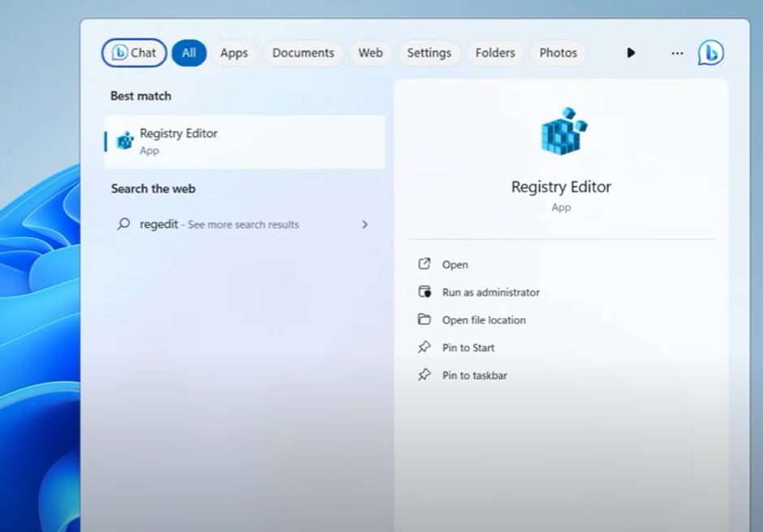Select the Settings search category
763x532 pixels.
(x=429, y=52)
